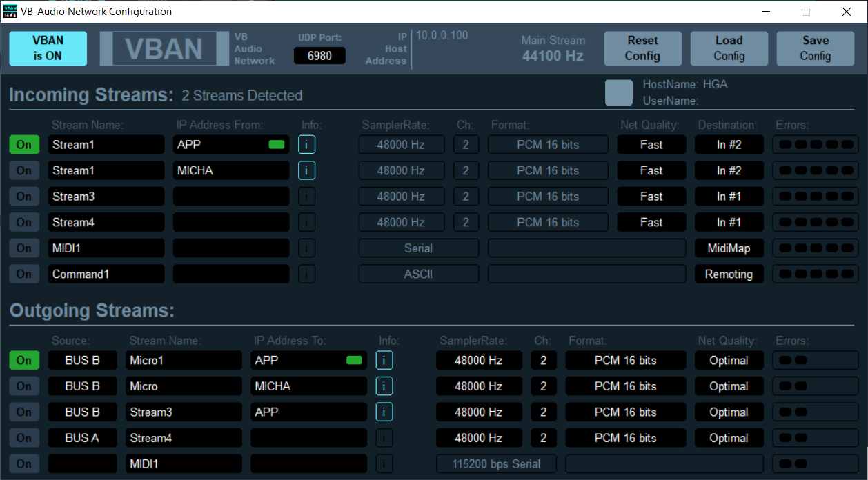Disable incoming Stream1 from APP

tap(24, 145)
